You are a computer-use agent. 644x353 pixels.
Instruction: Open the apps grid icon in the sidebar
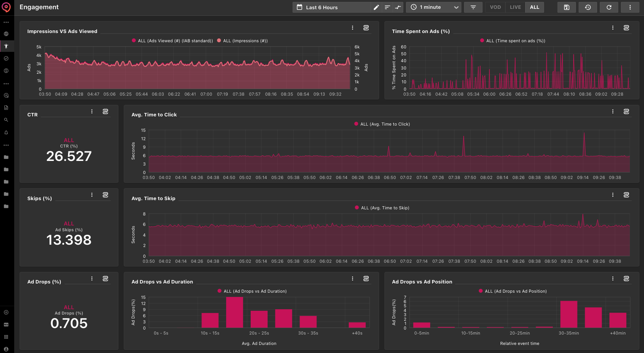[x=6, y=337]
